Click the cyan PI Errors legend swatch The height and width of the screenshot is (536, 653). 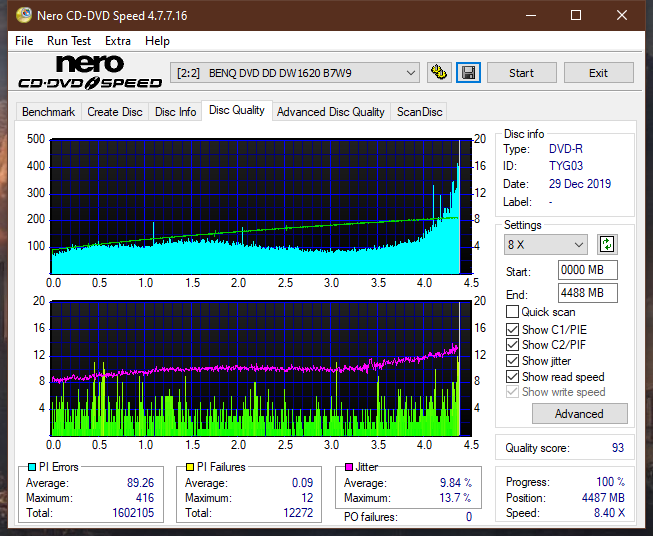pos(32,467)
